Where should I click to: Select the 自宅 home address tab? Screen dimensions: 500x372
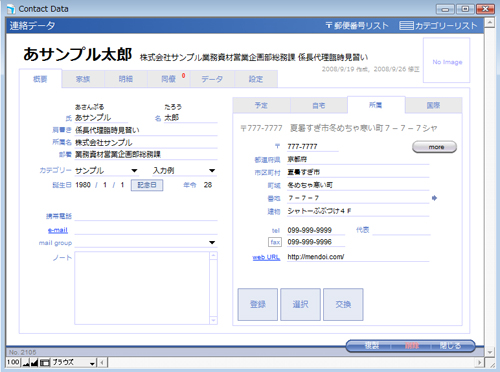click(x=319, y=105)
